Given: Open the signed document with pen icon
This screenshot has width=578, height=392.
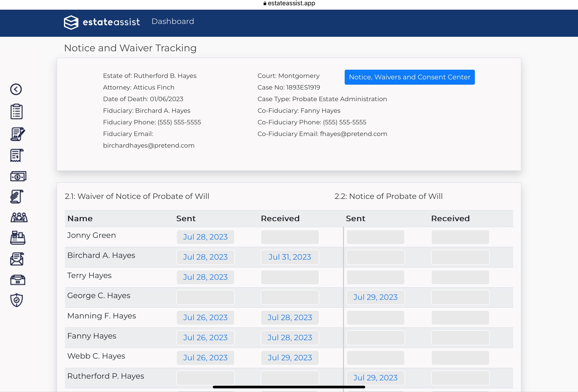Looking at the screenshot, I should pos(17,134).
